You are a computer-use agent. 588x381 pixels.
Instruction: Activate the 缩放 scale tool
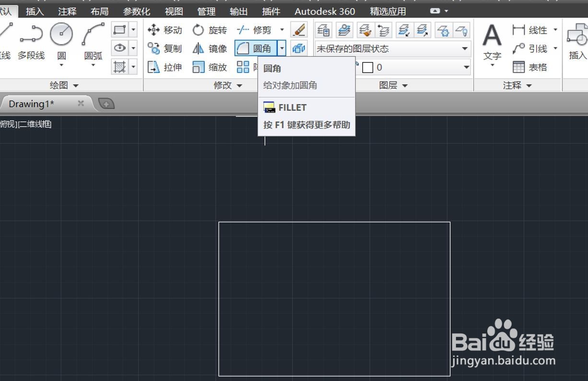[x=210, y=67]
